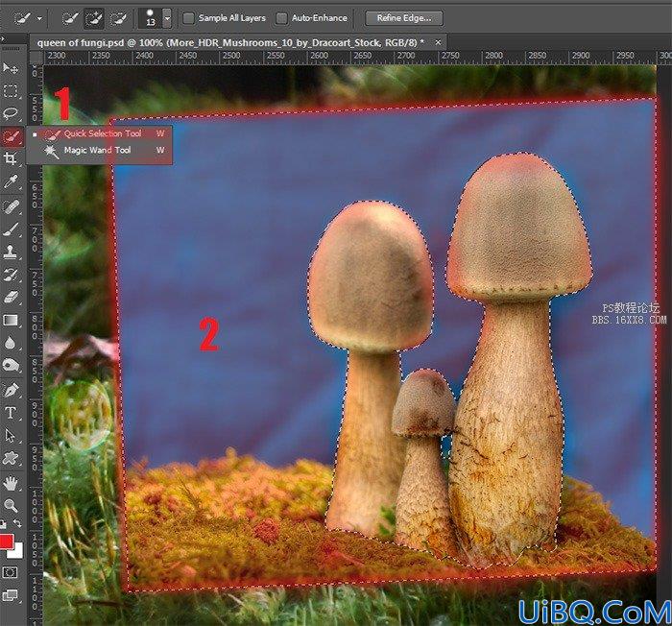Select the Rectangular Marquee tool
The width and height of the screenshot is (672, 626).
pos(11,91)
